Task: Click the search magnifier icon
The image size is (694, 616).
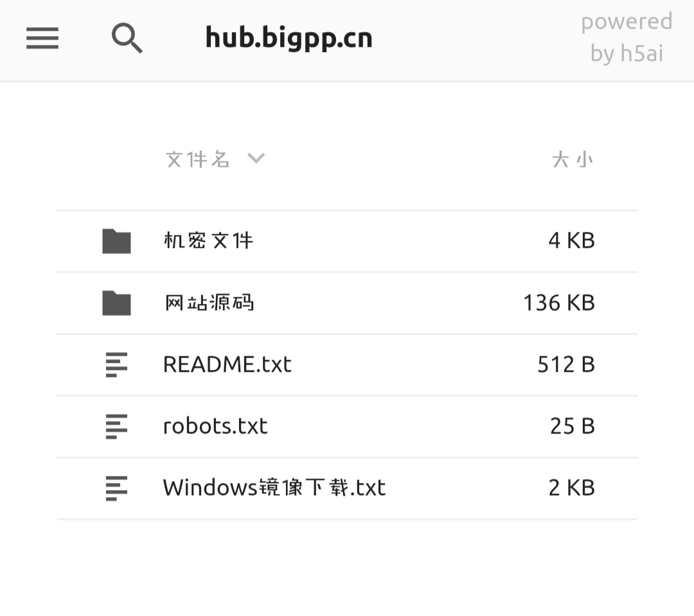Action: [127, 39]
